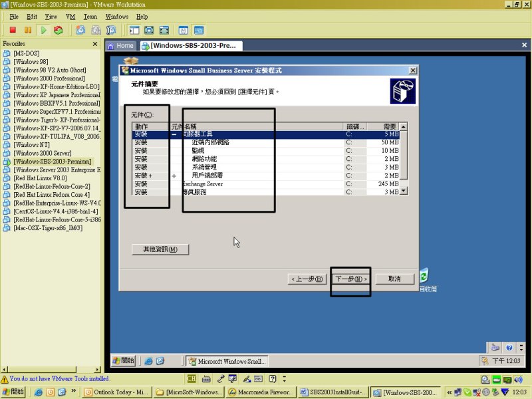Click the CH language bar indicator
Screen dimensions: 532x399
coord(192,378)
